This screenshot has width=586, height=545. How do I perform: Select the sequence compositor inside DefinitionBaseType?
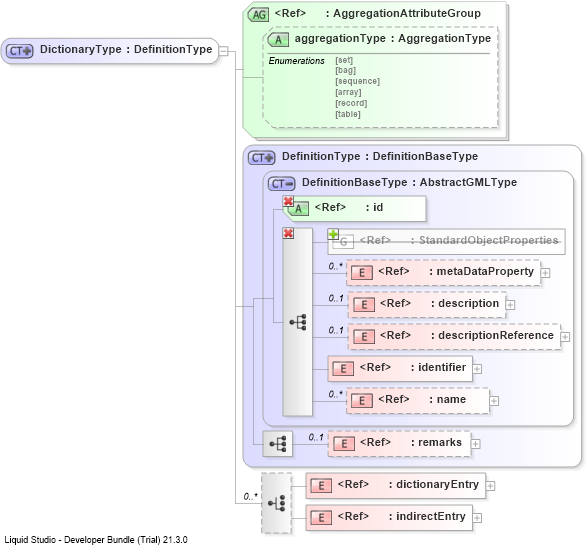pyautogui.click(x=298, y=322)
